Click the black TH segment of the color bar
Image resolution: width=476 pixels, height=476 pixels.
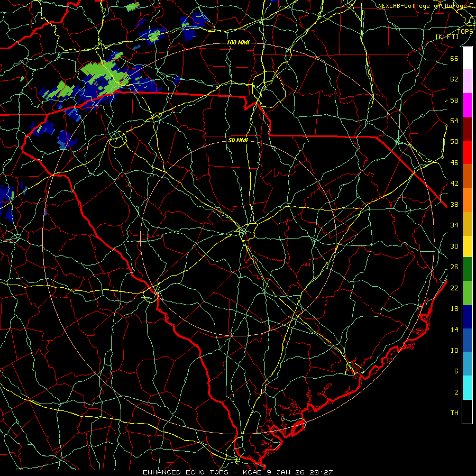pos(467,411)
